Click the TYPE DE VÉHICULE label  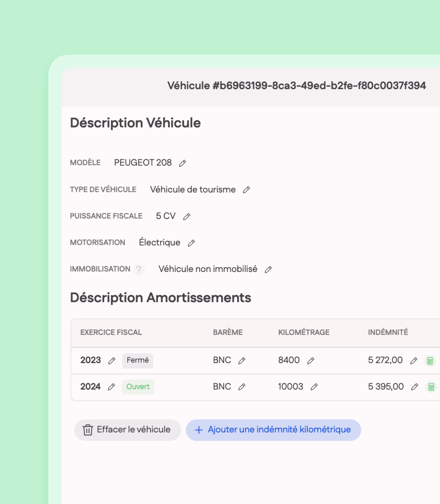tap(103, 189)
